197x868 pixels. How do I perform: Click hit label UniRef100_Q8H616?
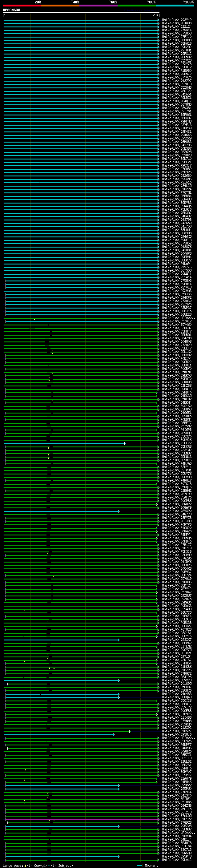pos(177,44)
